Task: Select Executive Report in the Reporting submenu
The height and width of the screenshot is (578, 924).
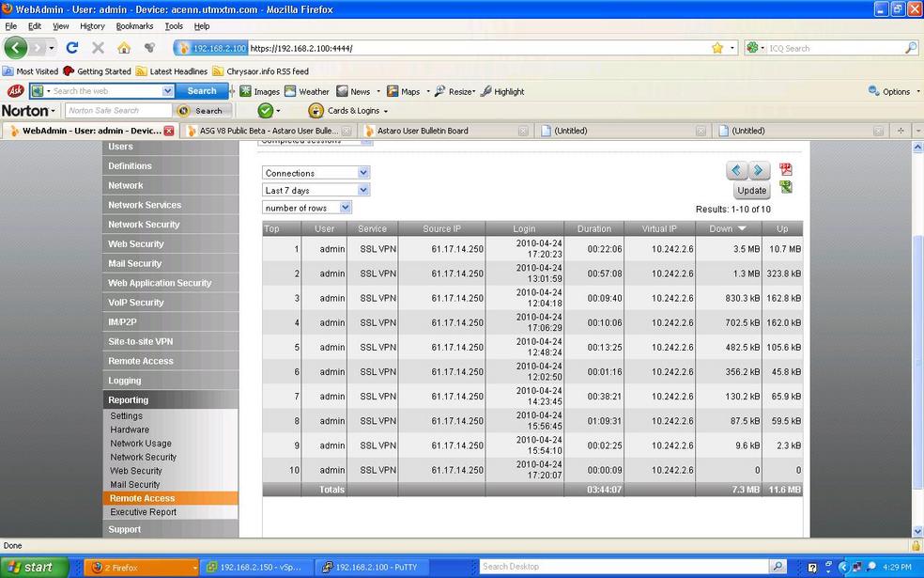Action: [x=143, y=512]
